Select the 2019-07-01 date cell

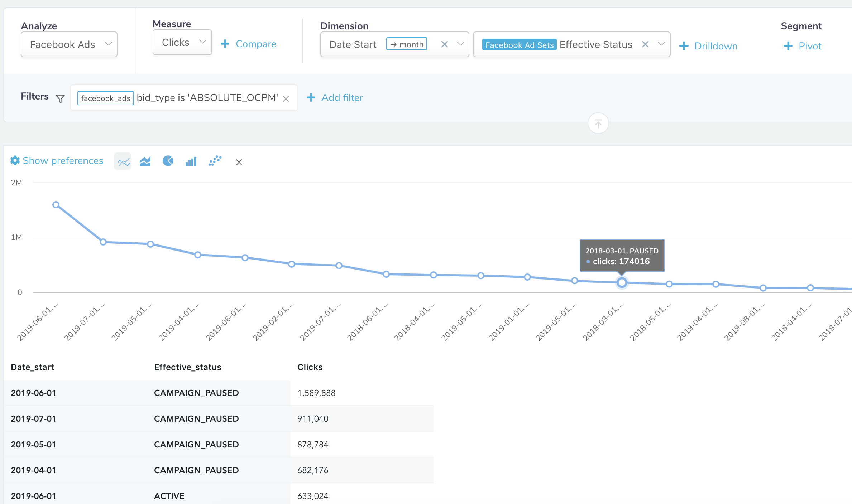(75, 419)
